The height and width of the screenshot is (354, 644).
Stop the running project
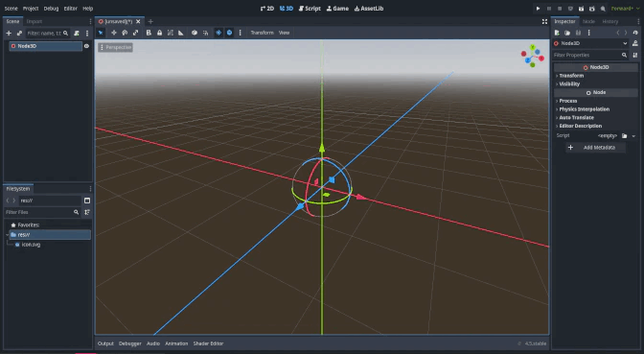560,9
